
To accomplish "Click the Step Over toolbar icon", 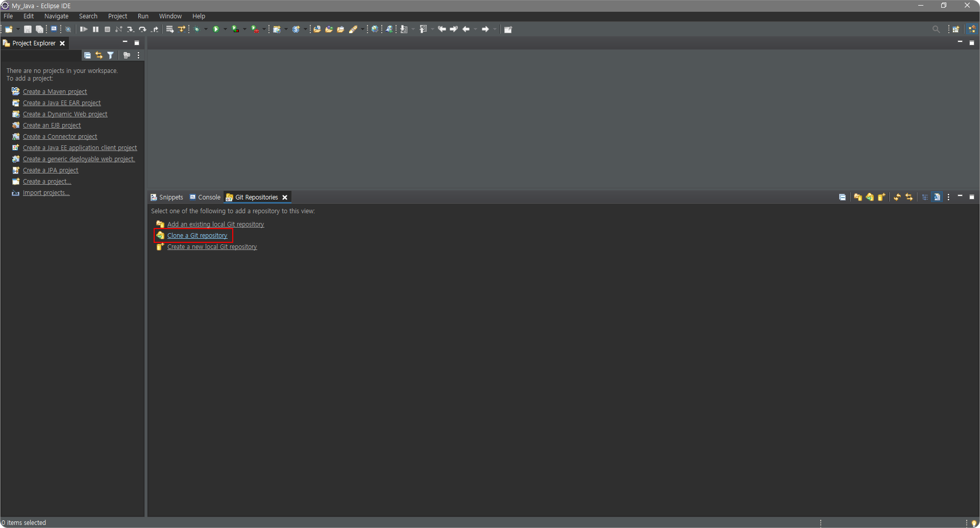I will click(x=143, y=29).
